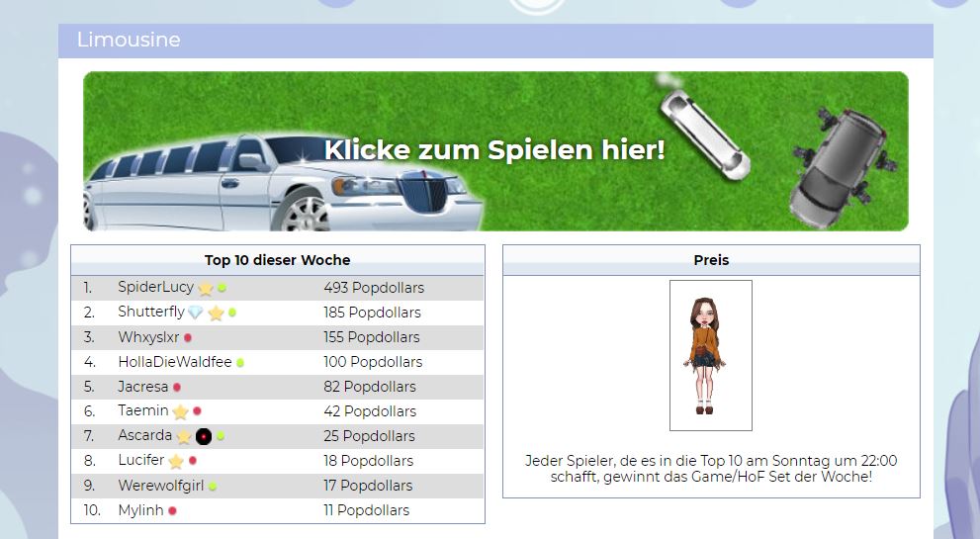The width and height of the screenshot is (980, 539).
Task: Click the 'Preis' panel header
Action: [711, 260]
